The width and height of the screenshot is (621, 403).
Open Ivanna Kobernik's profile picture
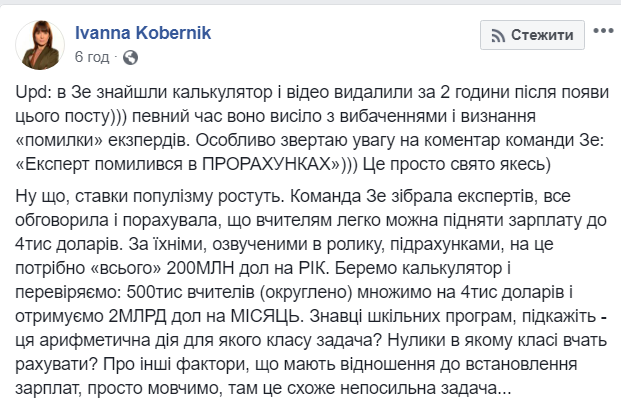point(40,46)
